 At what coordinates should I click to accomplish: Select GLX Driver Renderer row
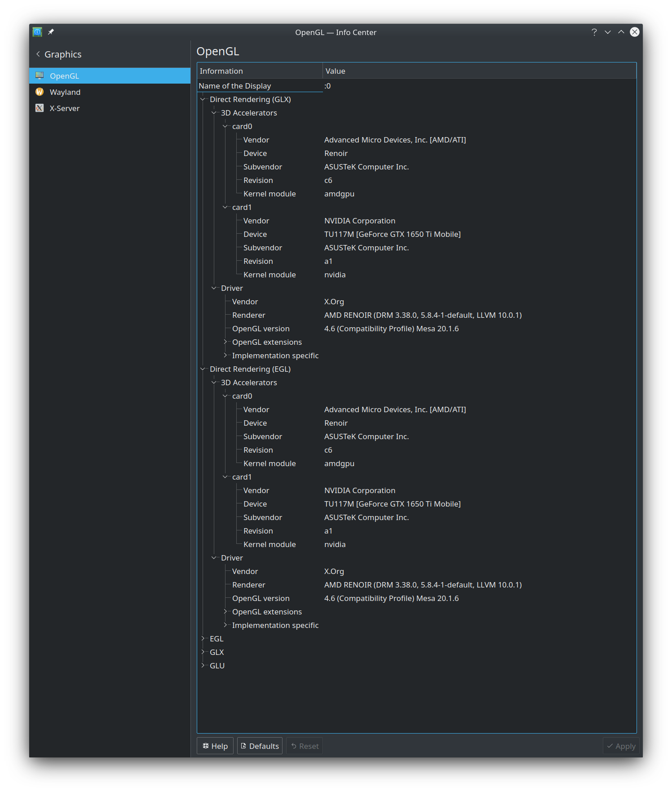pos(417,315)
